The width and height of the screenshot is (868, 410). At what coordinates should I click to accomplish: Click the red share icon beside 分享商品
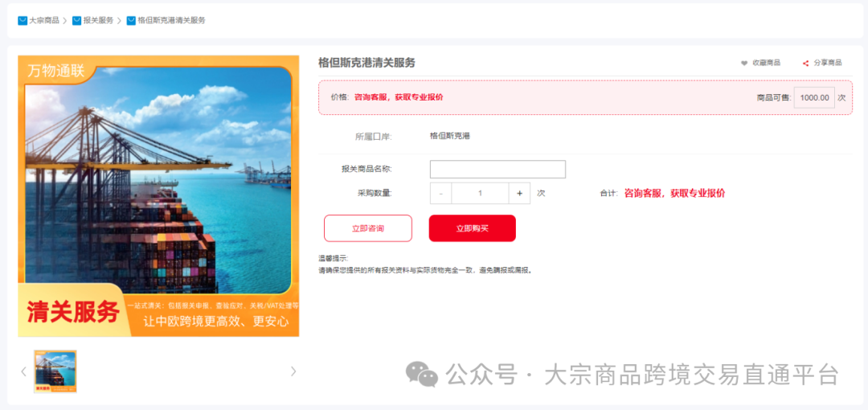[x=805, y=63]
